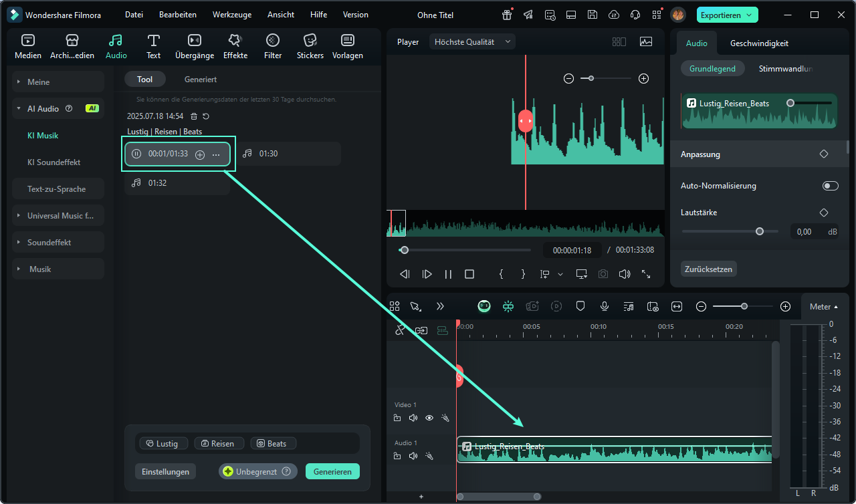
Task: Open the Übergänge transitions tab
Action: coord(195,47)
